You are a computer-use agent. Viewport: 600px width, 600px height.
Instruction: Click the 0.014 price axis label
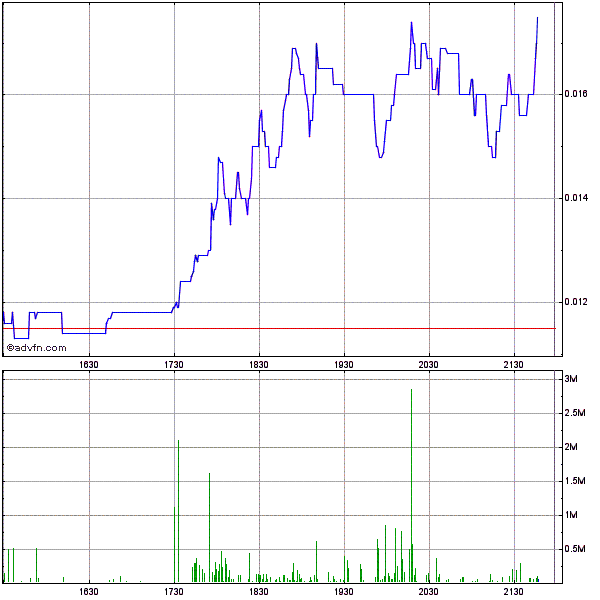[x=576, y=198]
